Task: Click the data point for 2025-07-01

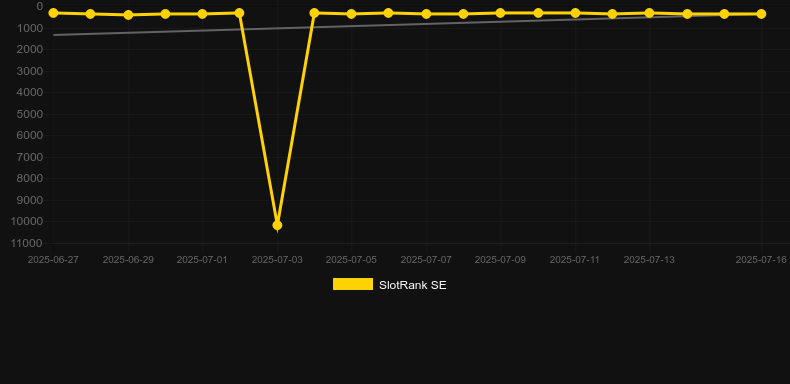Action: pyautogui.click(x=203, y=14)
